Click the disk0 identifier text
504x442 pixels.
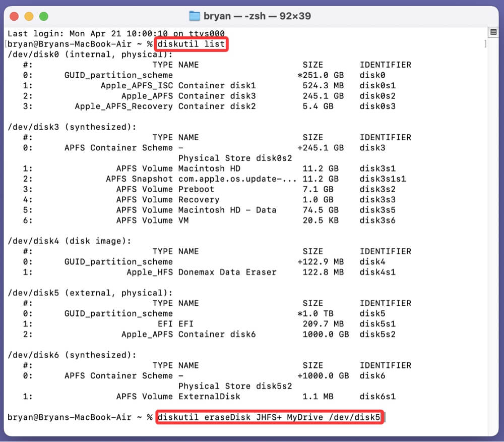tap(373, 75)
